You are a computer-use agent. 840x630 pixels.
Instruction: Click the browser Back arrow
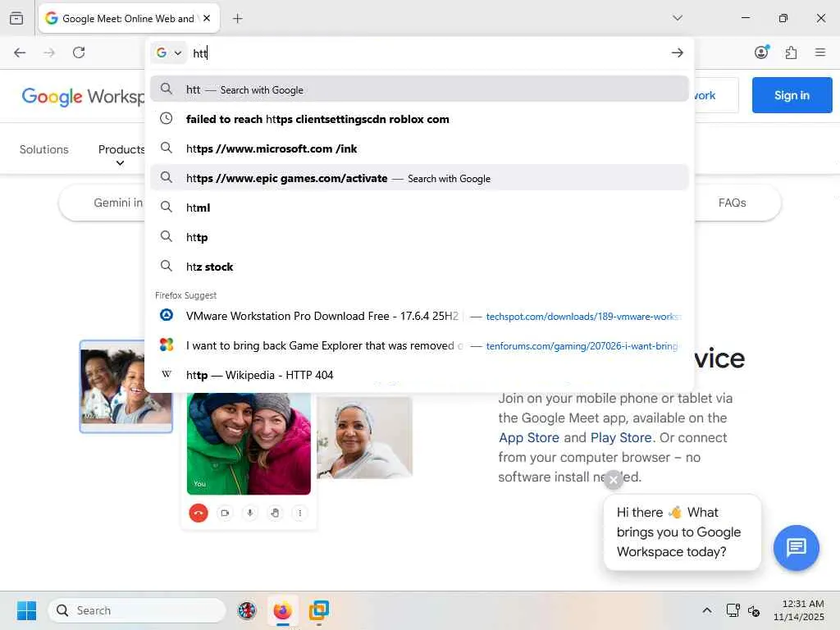click(20, 52)
